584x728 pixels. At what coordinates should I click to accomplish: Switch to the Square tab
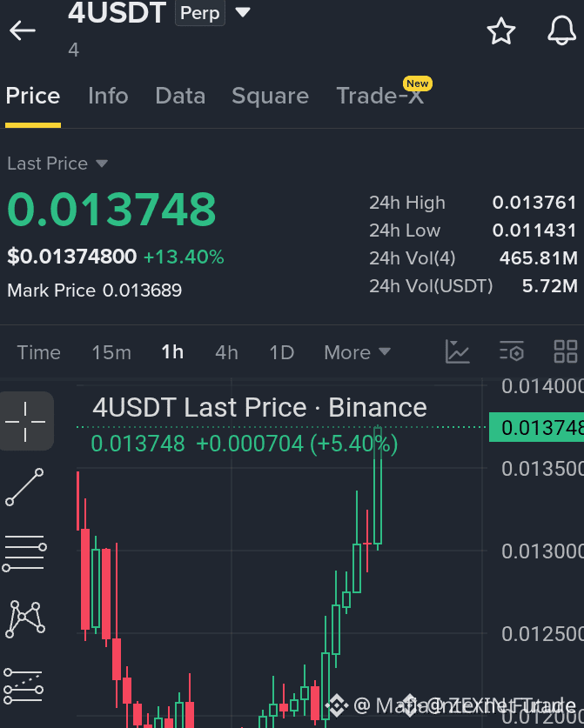(270, 96)
